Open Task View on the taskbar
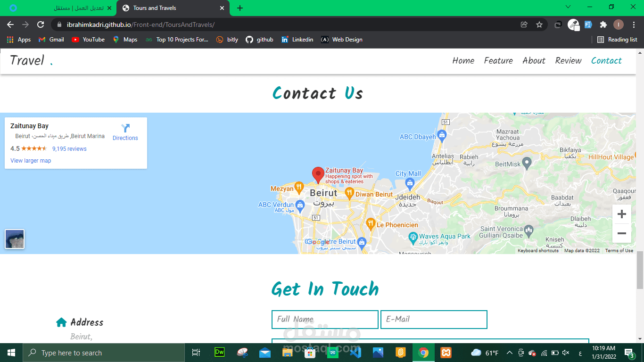This screenshot has height=362, width=644. tap(196, 353)
